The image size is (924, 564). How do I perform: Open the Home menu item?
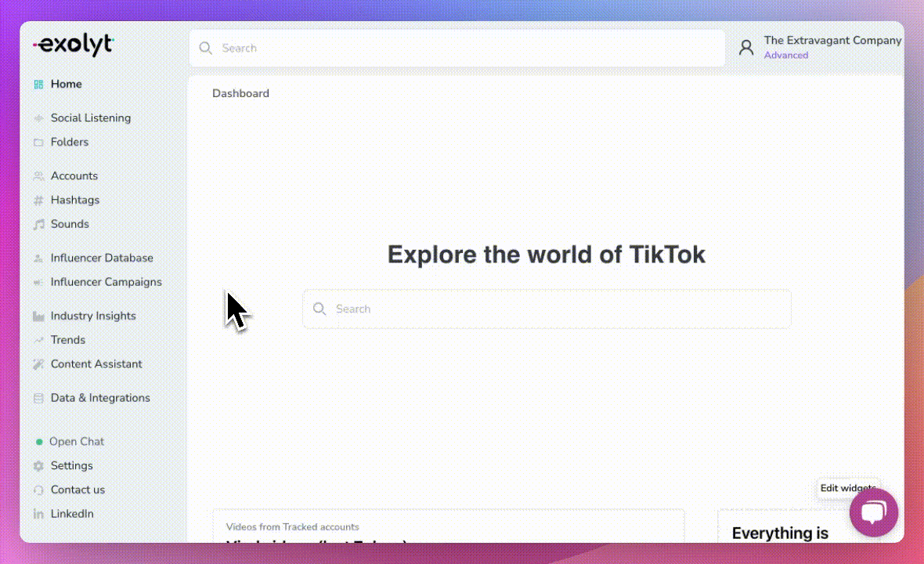tap(66, 85)
